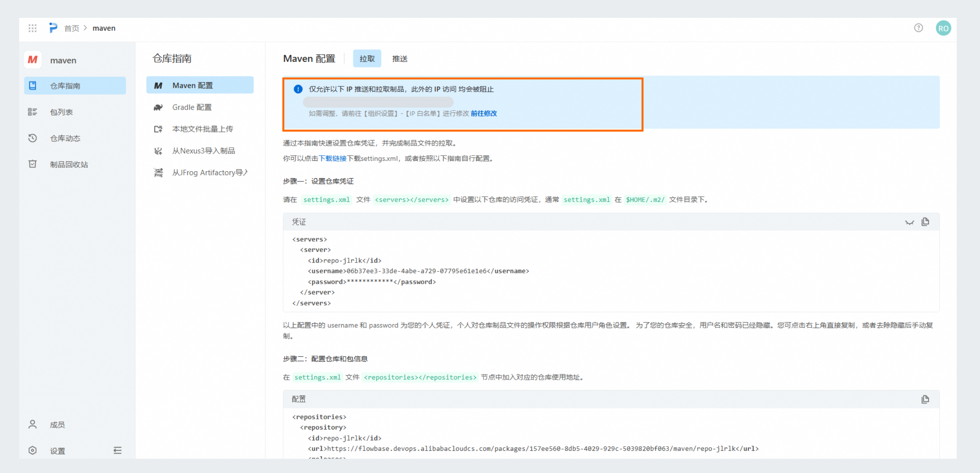Collapse the sidebar with fold icon
This screenshot has width=980, height=473.
pos(118,451)
